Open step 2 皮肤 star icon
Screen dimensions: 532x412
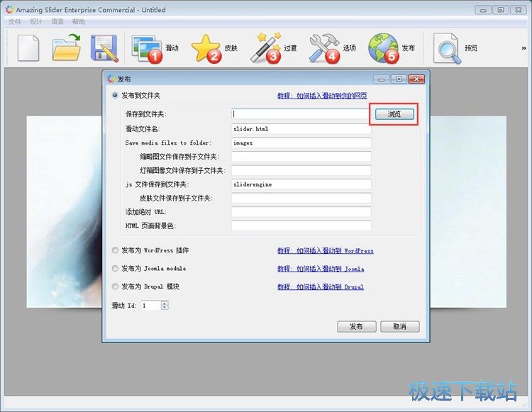[206, 48]
